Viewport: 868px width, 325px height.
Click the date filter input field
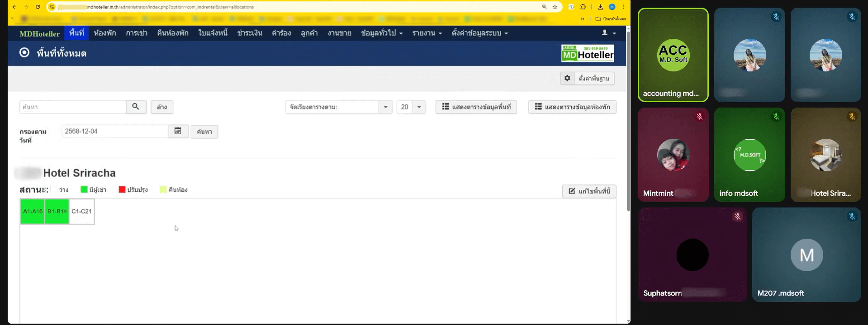[115, 132]
